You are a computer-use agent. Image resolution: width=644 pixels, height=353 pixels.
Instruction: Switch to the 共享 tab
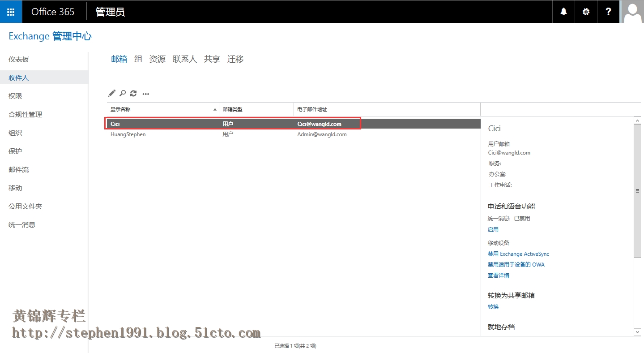pyautogui.click(x=212, y=59)
